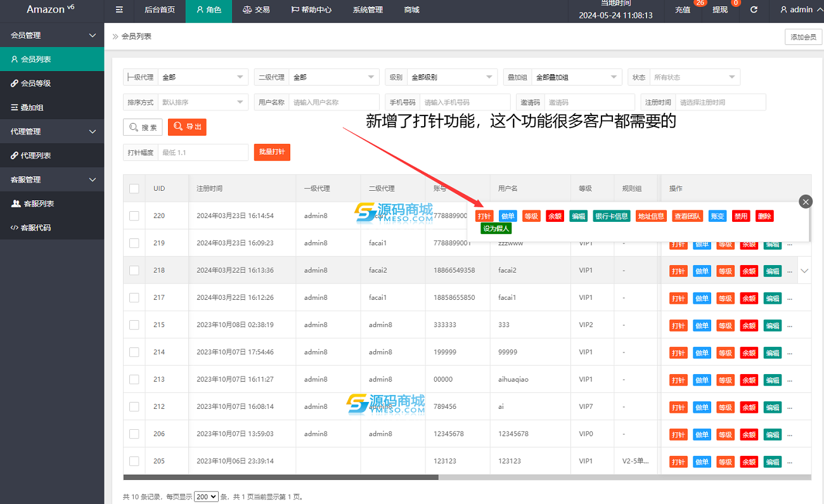Open the 帮助中心 top tab
Screen dimensions: 824x504
click(311, 10)
